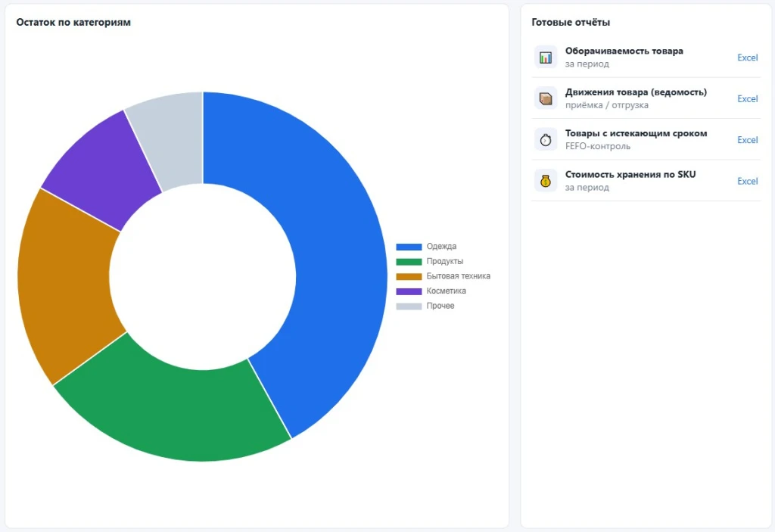Click the green Продукты legend swatch
775x532 pixels.
(x=409, y=262)
